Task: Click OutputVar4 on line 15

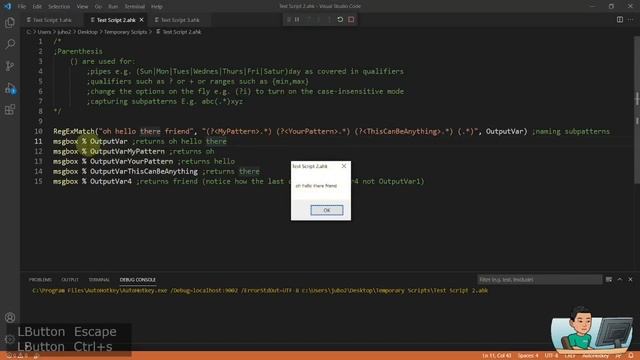Action: pyautogui.click(x=111, y=181)
